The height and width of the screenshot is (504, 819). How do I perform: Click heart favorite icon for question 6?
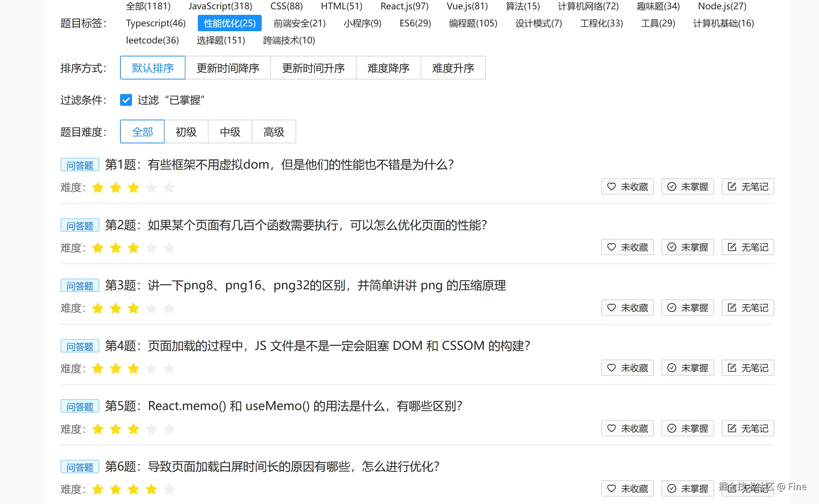(611, 488)
